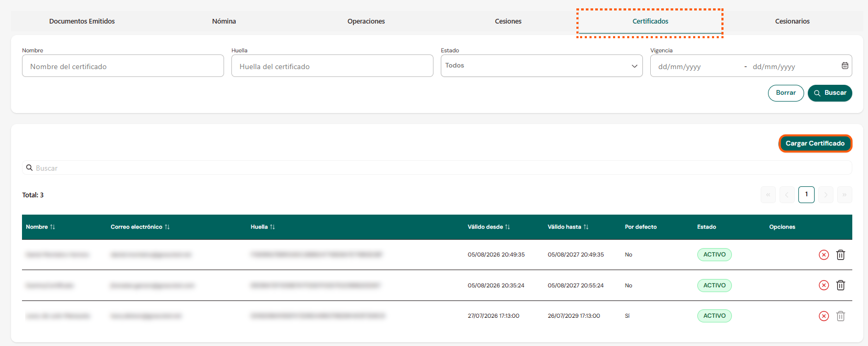Viewport: 868px width, 346px height.
Task: Sort by Correo electrónico column
Action: pyautogui.click(x=140, y=227)
